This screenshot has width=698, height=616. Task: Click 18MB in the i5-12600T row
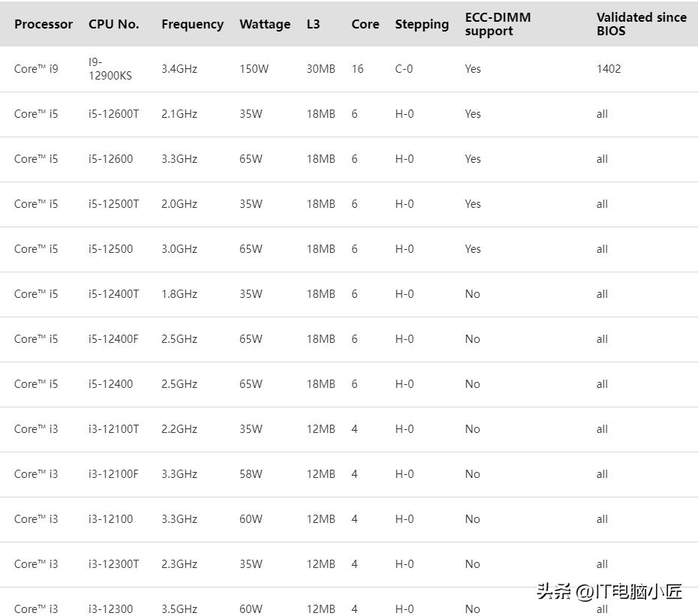click(x=320, y=114)
